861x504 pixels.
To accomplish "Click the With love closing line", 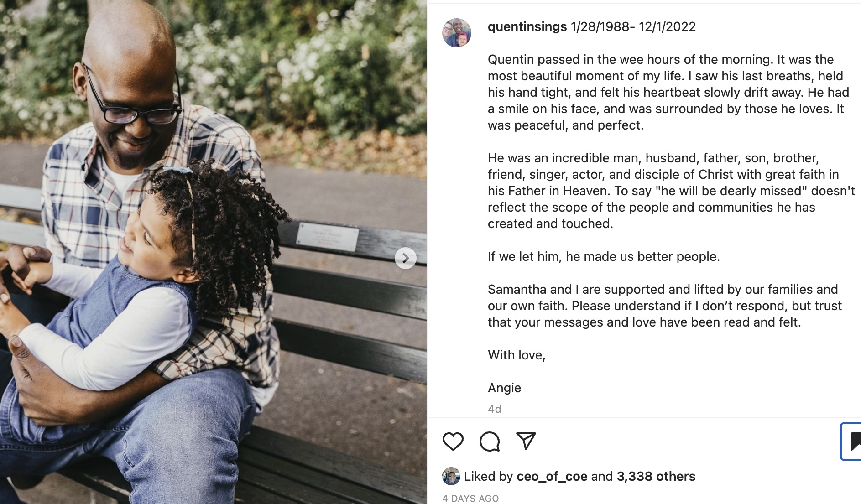I will 517,355.
